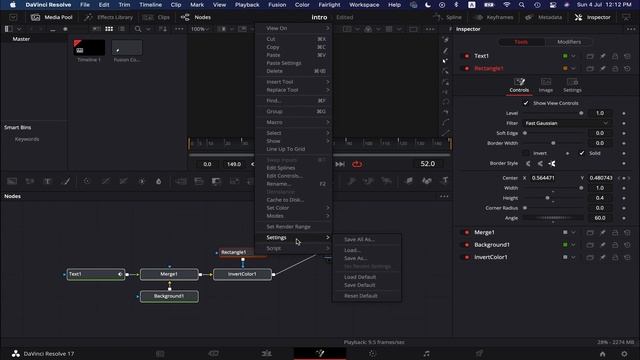The width and height of the screenshot is (640, 360).
Task: Go to the Deliver page rocket icon
Action: [479, 353]
